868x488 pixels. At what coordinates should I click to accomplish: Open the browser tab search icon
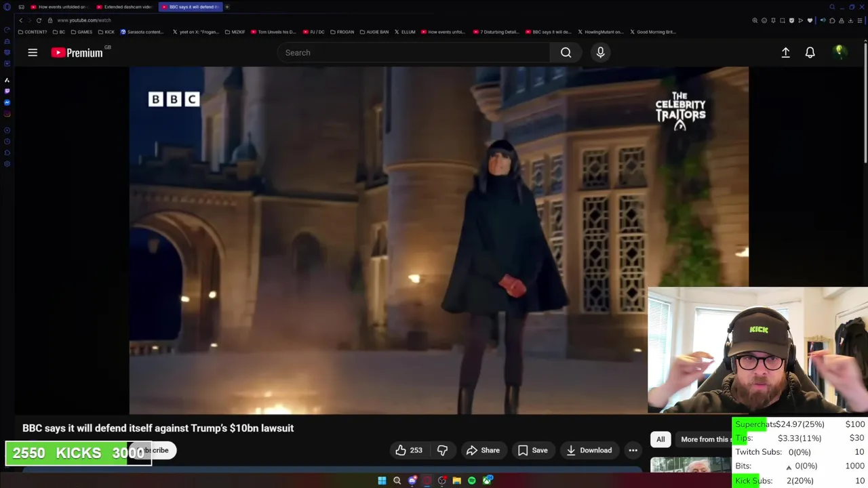[832, 7]
